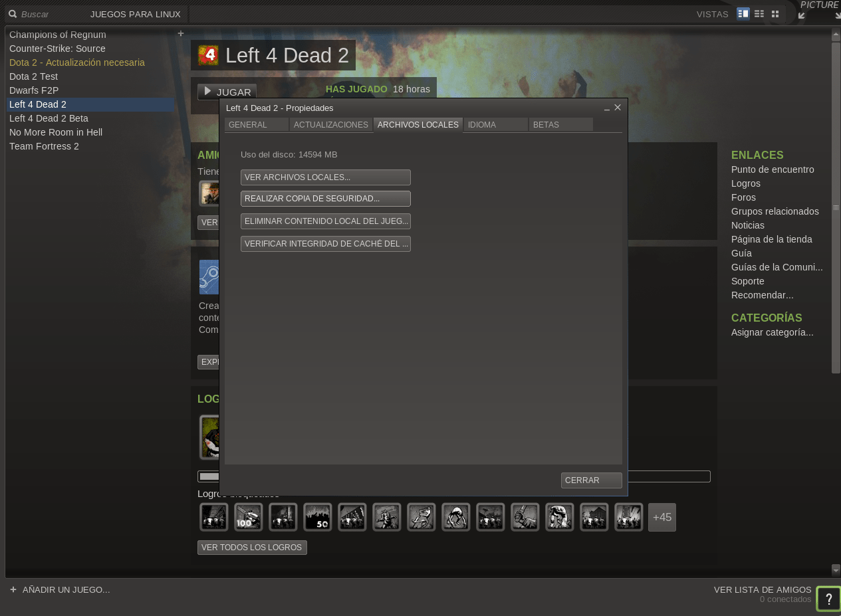Open the Grupos relacionados link
Image resolution: width=841 pixels, height=616 pixels.
(775, 211)
